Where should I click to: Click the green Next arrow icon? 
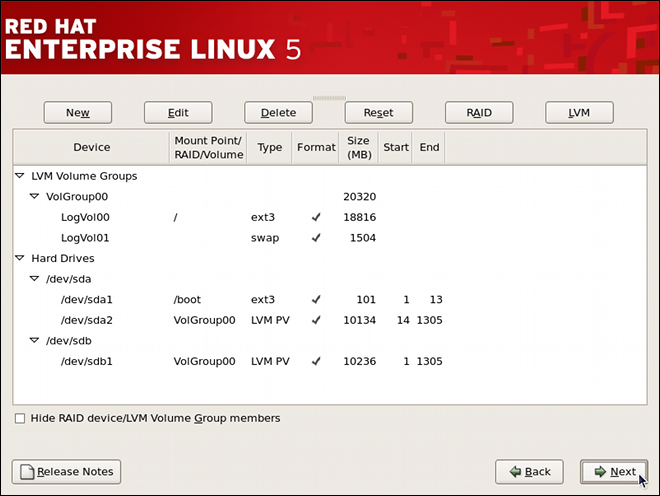(600, 472)
